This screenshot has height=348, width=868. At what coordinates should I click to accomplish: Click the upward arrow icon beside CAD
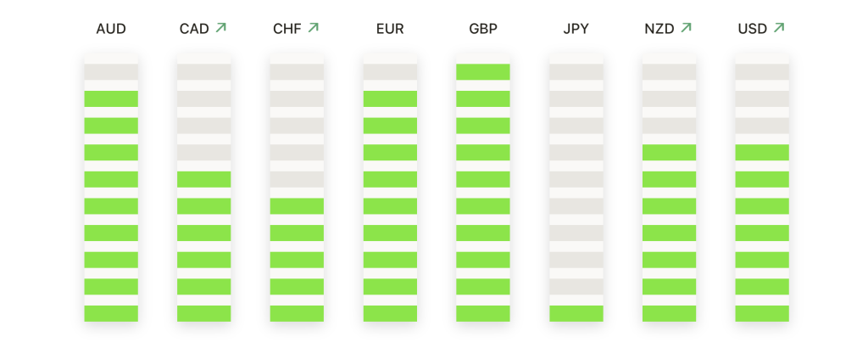(x=221, y=28)
